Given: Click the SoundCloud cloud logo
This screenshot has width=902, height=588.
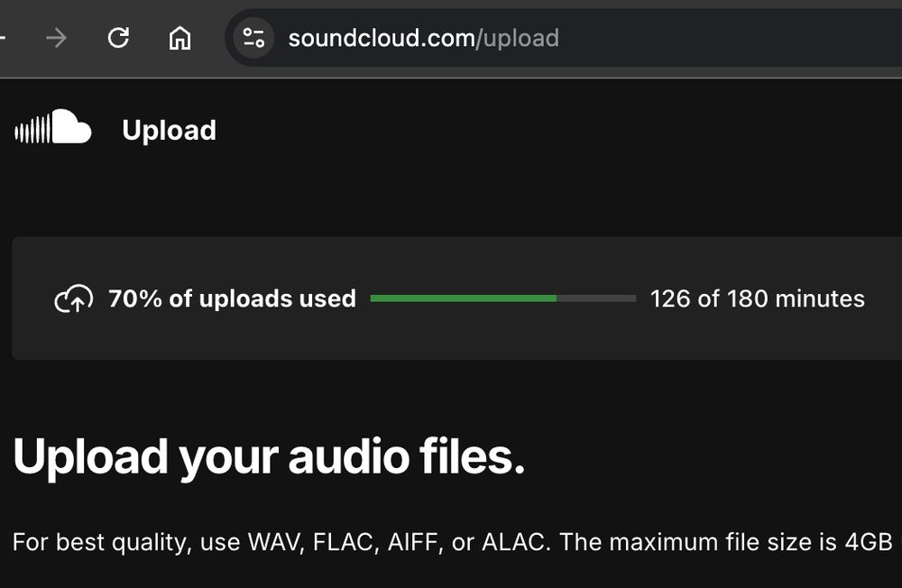Looking at the screenshot, I should [70, 126].
